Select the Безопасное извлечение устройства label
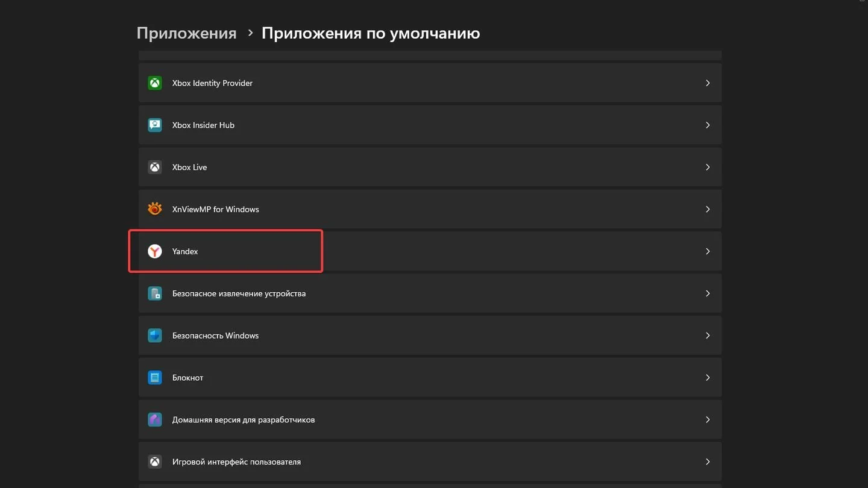Viewport: 868px width, 488px height. click(x=239, y=294)
